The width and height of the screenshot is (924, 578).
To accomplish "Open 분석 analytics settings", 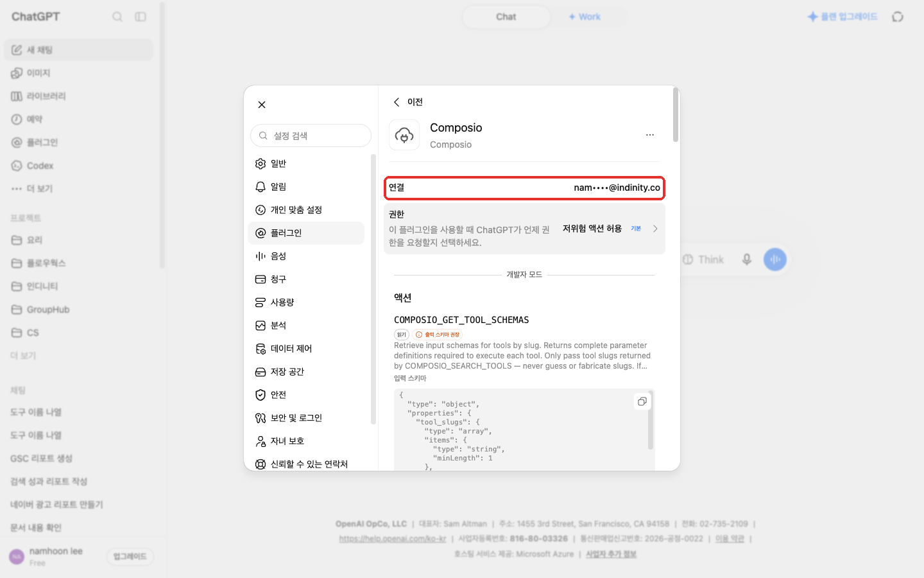I will pos(306,326).
